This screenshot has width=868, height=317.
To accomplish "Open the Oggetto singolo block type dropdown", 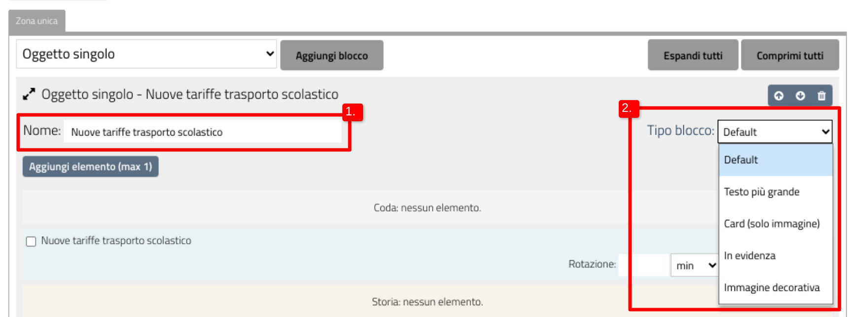I will (146, 54).
